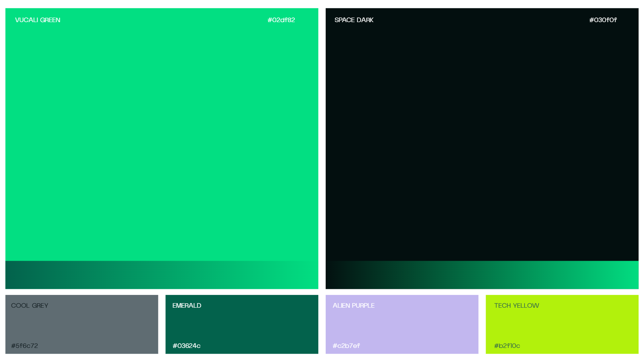Click the dark-to-green gradient bar
The image size is (644, 362).
pos(482,275)
